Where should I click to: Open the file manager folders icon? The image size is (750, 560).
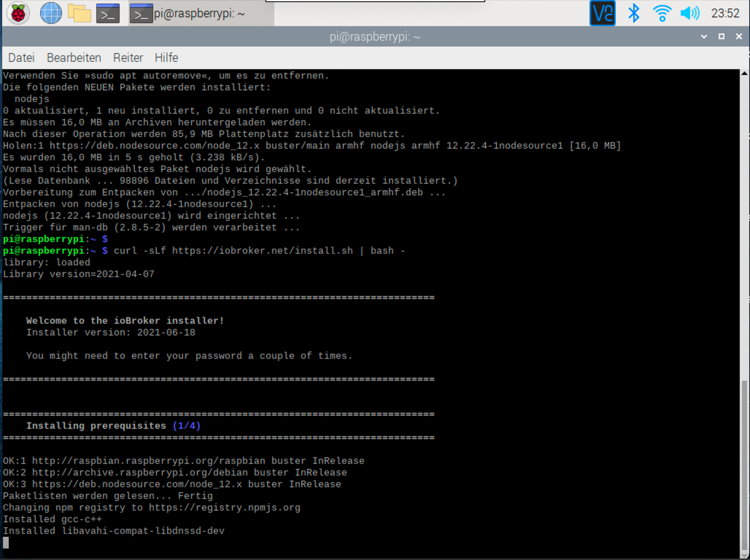coord(79,12)
